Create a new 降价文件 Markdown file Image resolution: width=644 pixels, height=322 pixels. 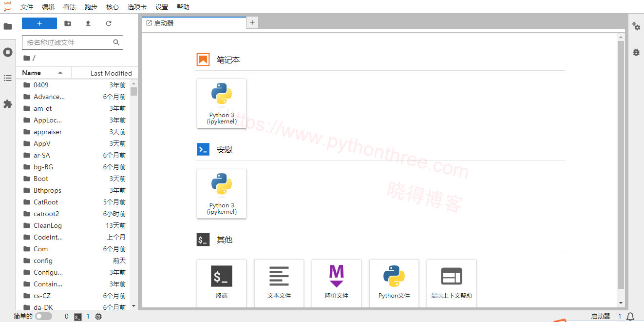point(337,283)
